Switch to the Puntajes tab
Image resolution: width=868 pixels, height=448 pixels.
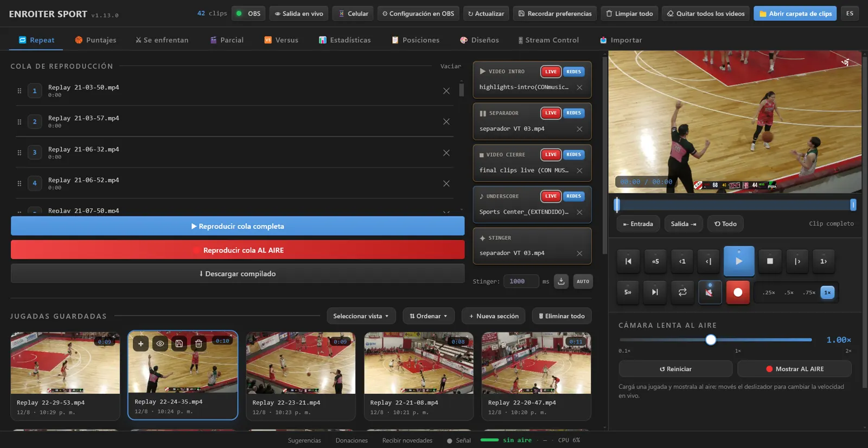[95, 40]
